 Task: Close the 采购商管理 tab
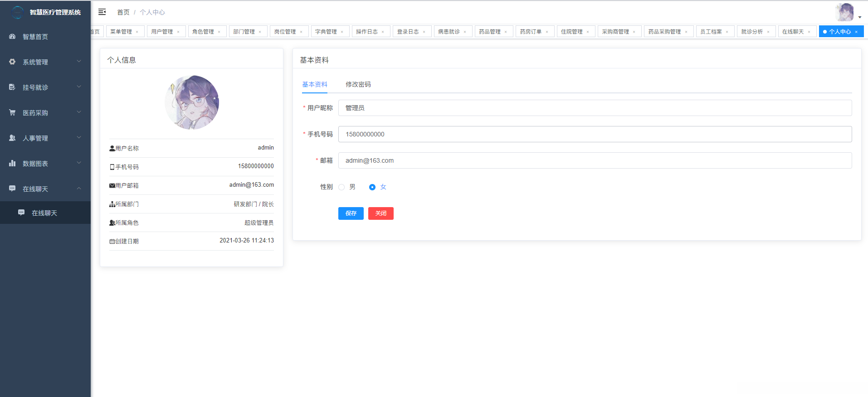[x=634, y=32]
